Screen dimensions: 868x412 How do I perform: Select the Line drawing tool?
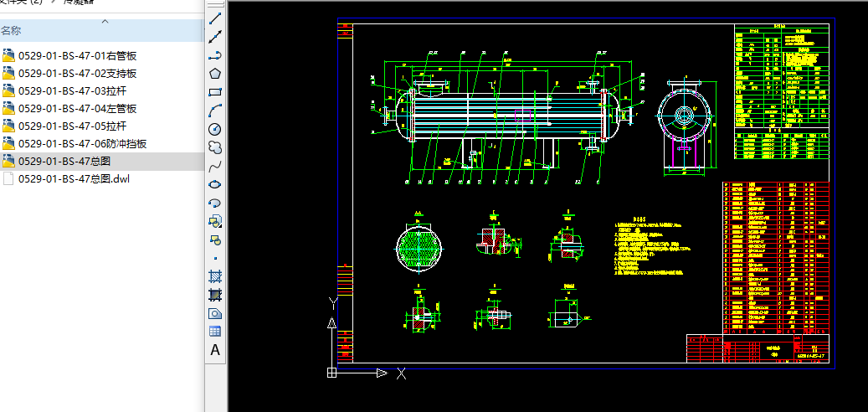click(x=215, y=18)
